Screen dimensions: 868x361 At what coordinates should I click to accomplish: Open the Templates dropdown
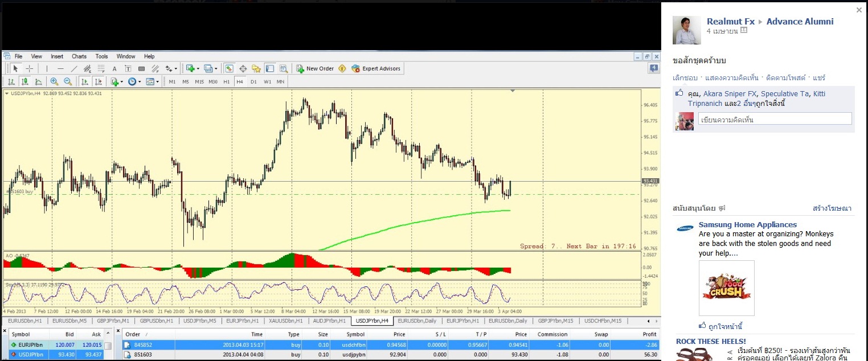[157, 81]
